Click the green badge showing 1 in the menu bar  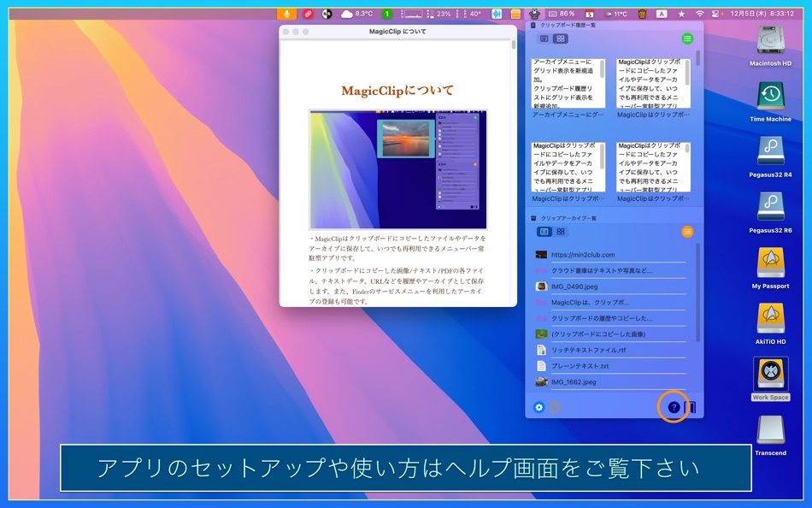click(x=386, y=14)
